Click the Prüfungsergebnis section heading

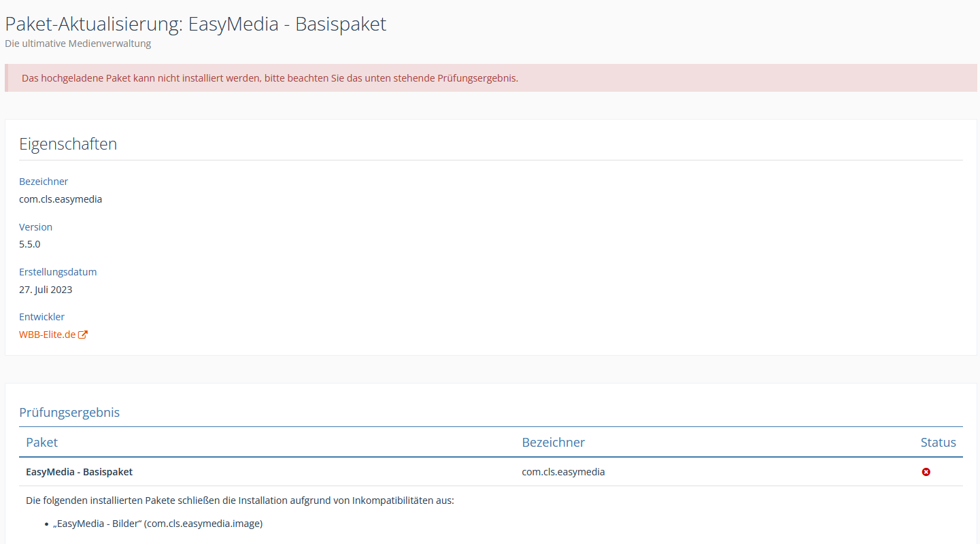pyautogui.click(x=69, y=412)
